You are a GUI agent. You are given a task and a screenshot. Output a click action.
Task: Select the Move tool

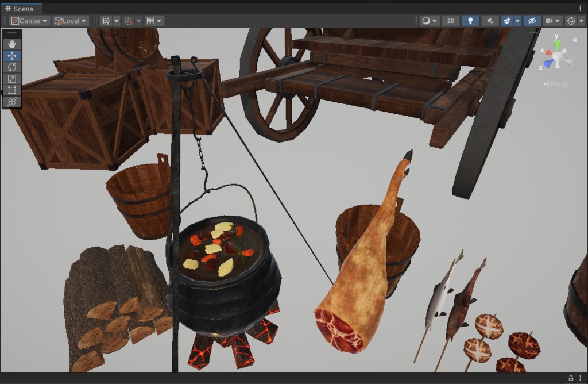click(12, 56)
